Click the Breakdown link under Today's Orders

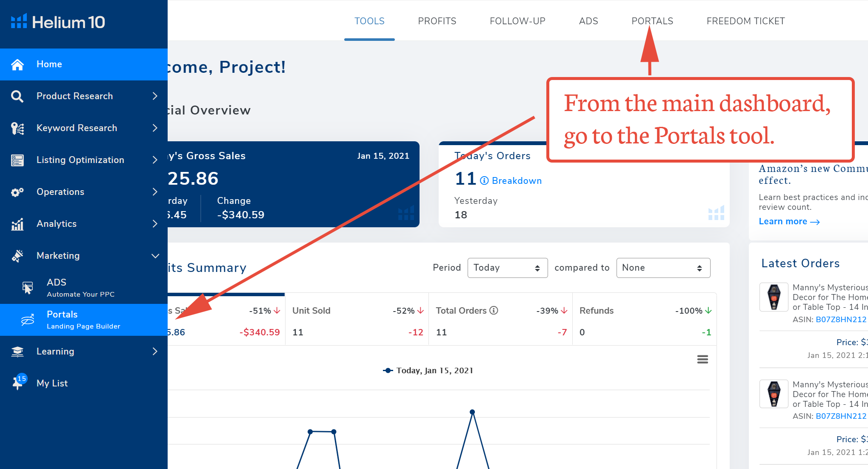pos(516,181)
